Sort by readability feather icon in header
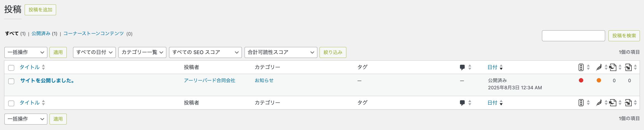This screenshot has width=644, height=130. tap(599, 67)
